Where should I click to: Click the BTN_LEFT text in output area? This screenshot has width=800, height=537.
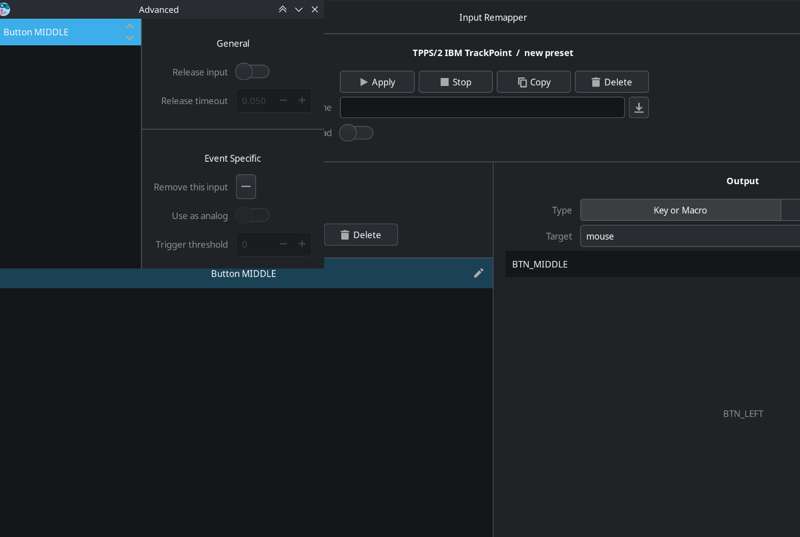click(743, 414)
